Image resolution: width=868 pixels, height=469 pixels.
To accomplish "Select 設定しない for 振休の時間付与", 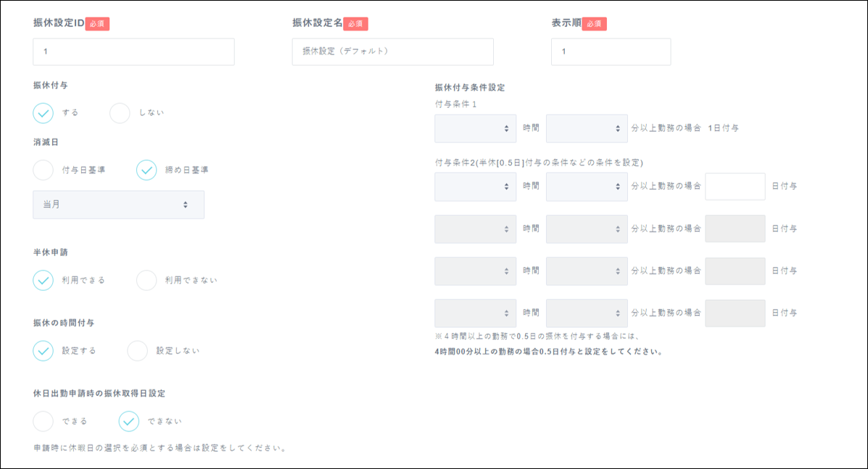I will tap(137, 350).
